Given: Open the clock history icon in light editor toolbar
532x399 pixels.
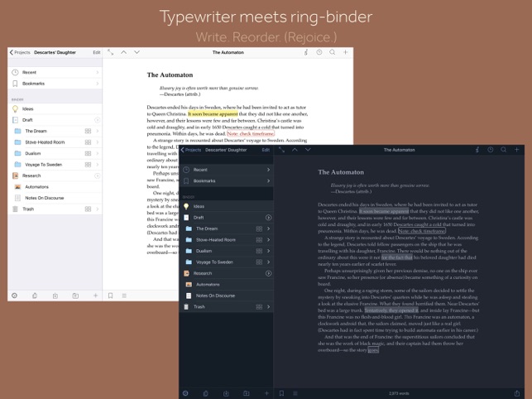Looking at the screenshot, I should point(319,52).
